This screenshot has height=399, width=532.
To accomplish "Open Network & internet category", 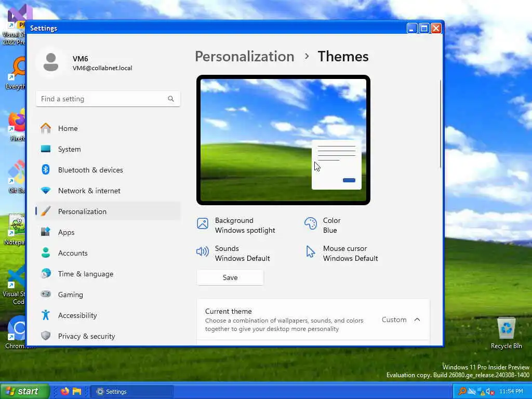I will coord(108,191).
